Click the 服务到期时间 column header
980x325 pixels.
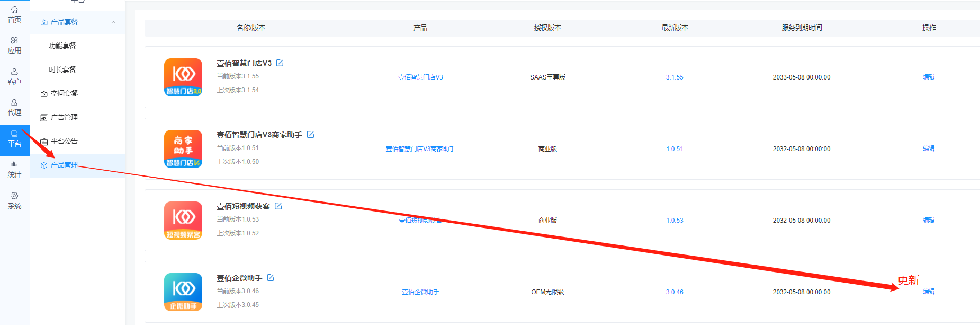tap(802, 28)
